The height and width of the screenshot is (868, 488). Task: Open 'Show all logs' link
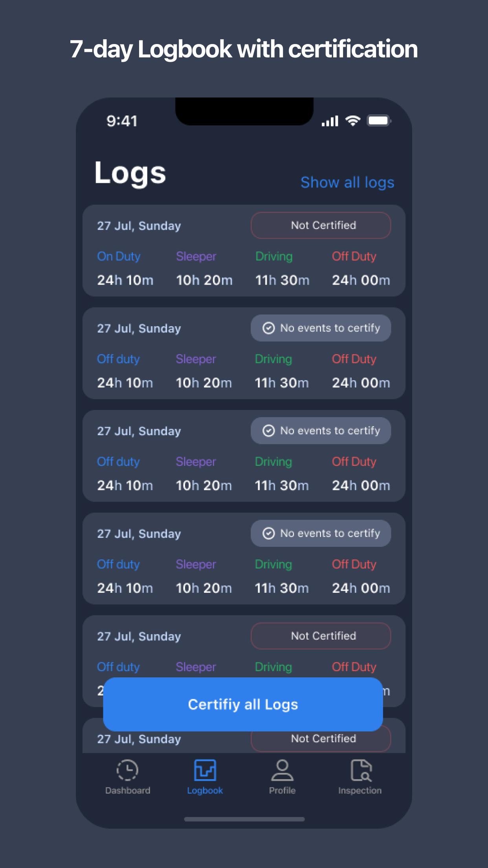coord(347,182)
